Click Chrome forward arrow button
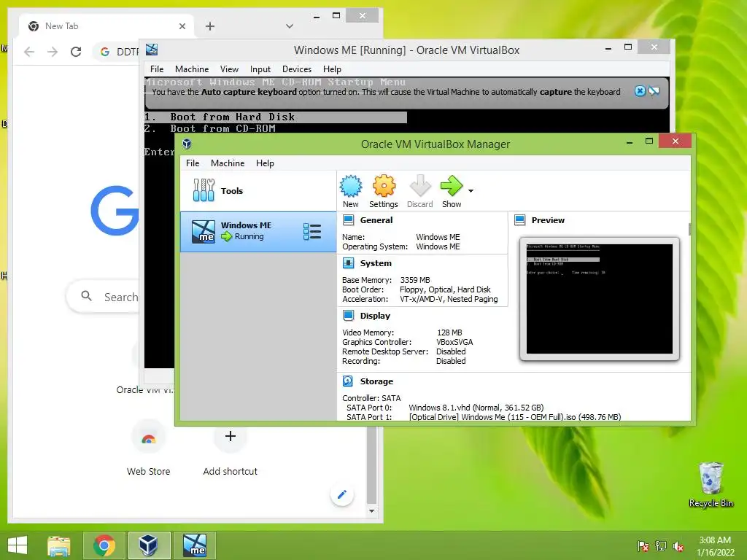 tap(53, 52)
